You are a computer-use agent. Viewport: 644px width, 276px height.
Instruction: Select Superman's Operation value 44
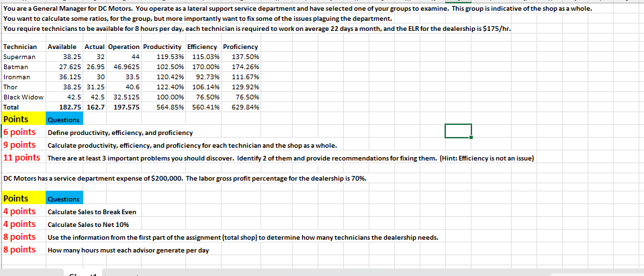point(124,56)
